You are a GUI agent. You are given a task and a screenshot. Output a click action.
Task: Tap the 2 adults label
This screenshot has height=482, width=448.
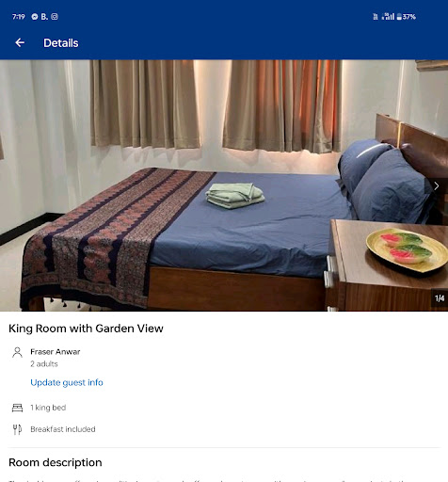point(44,364)
